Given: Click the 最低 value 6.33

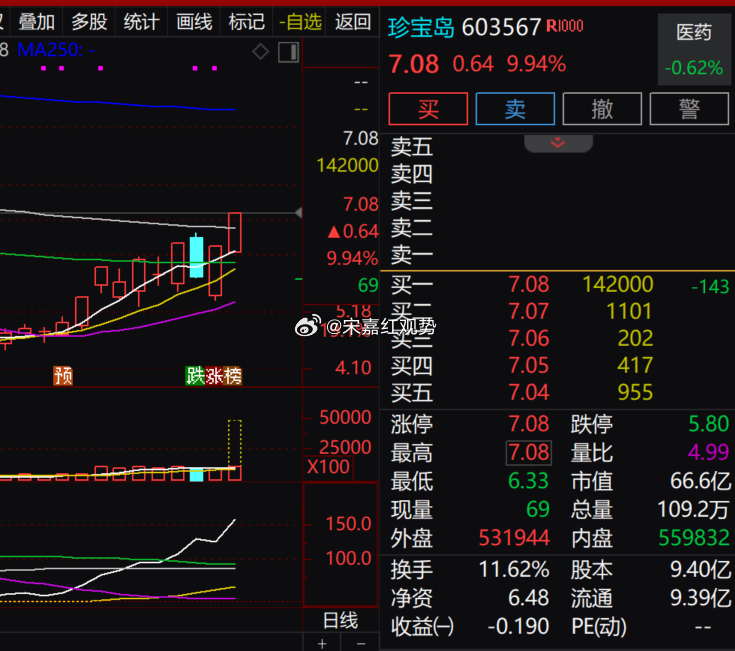Looking at the screenshot, I should click(528, 481).
